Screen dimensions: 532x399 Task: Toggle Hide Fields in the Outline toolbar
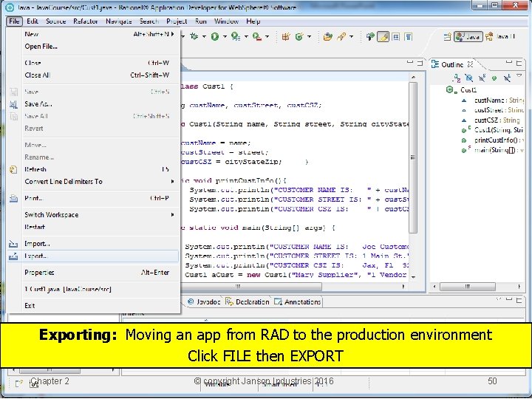[x=469, y=78]
